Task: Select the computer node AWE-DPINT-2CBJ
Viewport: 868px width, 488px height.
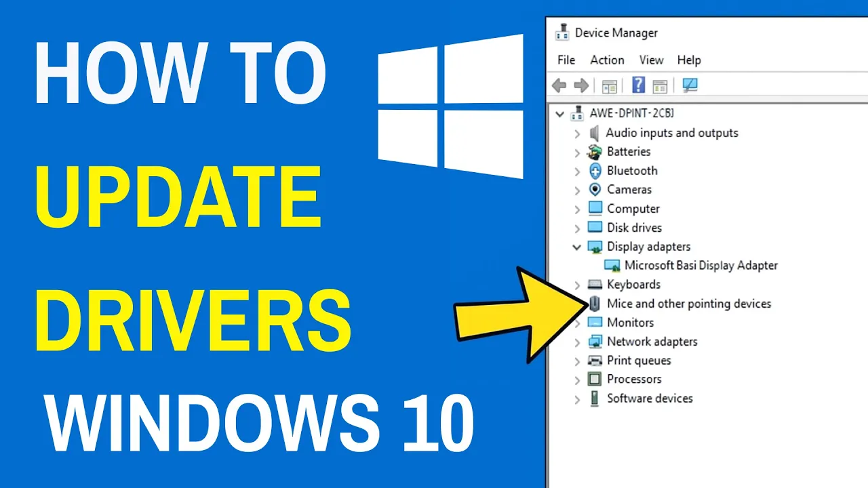Action: pyautogui.click(x=632, y=113)
